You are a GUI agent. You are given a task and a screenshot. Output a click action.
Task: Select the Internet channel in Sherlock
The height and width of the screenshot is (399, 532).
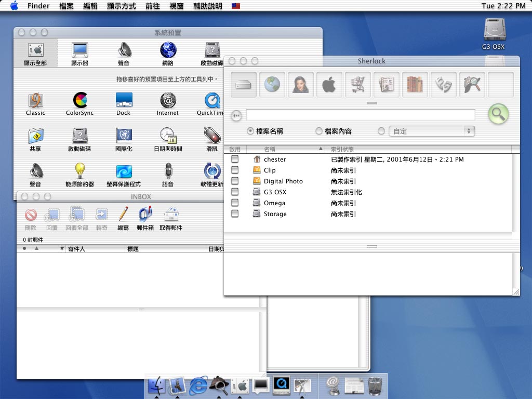pyautogui.click(x=272, y=85)
